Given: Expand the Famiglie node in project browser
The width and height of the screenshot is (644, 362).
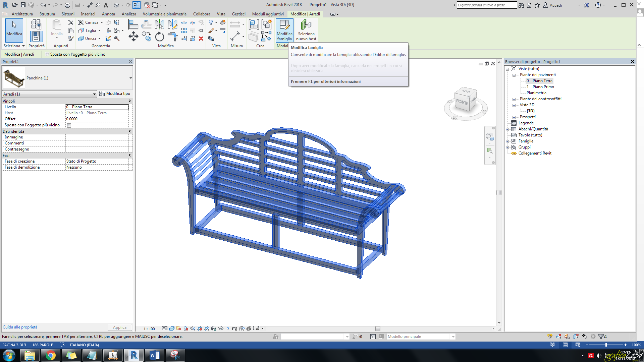Looking at the screenshot, I should (x=507, y=141).
